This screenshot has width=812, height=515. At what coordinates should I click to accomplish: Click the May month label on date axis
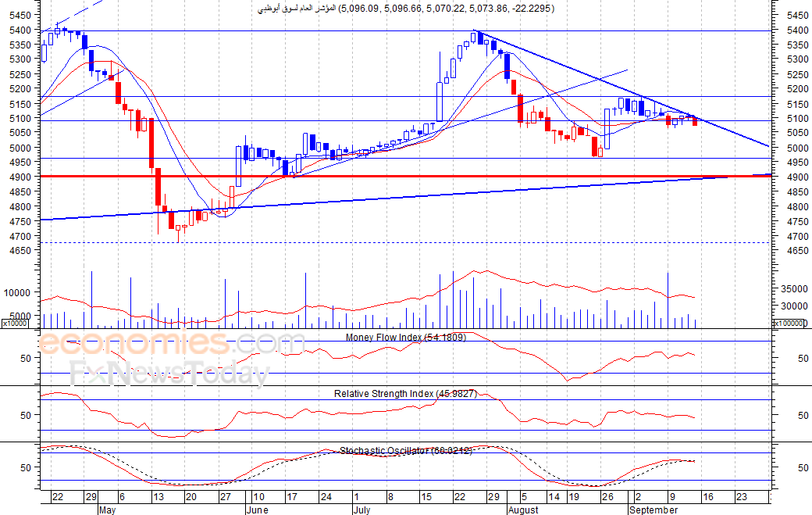[107, 510]
